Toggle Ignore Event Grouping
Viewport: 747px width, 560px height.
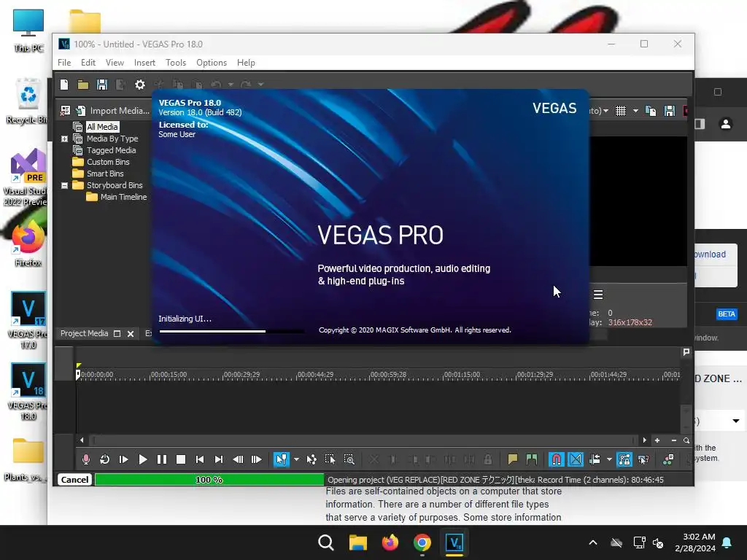(643, 459)
